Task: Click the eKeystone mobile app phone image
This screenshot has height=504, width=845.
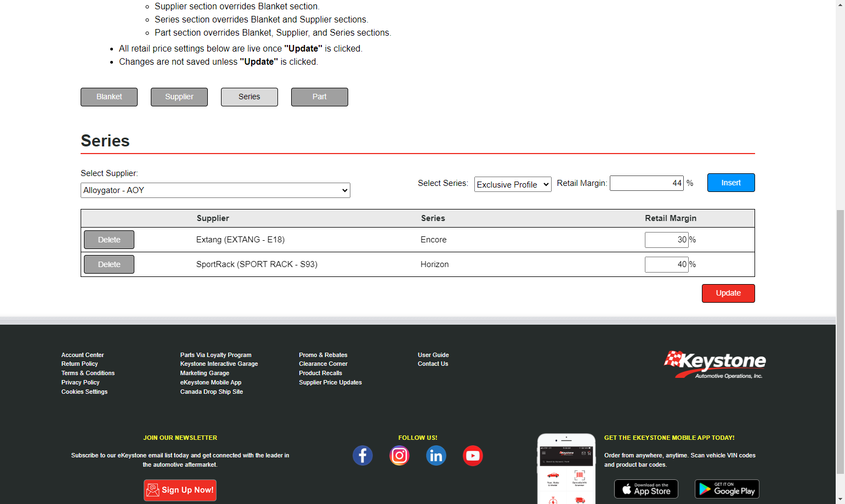Action: click(566, 469)
